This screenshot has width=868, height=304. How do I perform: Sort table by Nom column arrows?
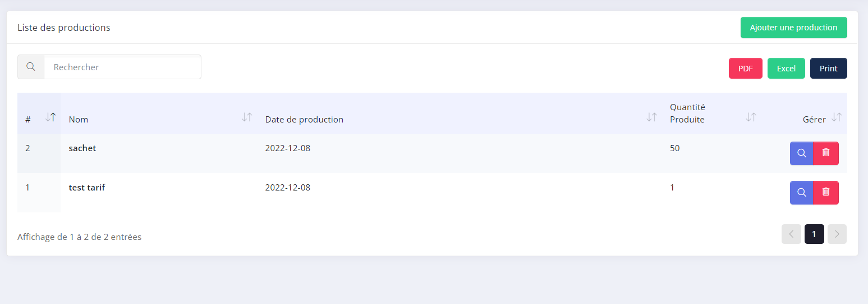tap(247, 117)
